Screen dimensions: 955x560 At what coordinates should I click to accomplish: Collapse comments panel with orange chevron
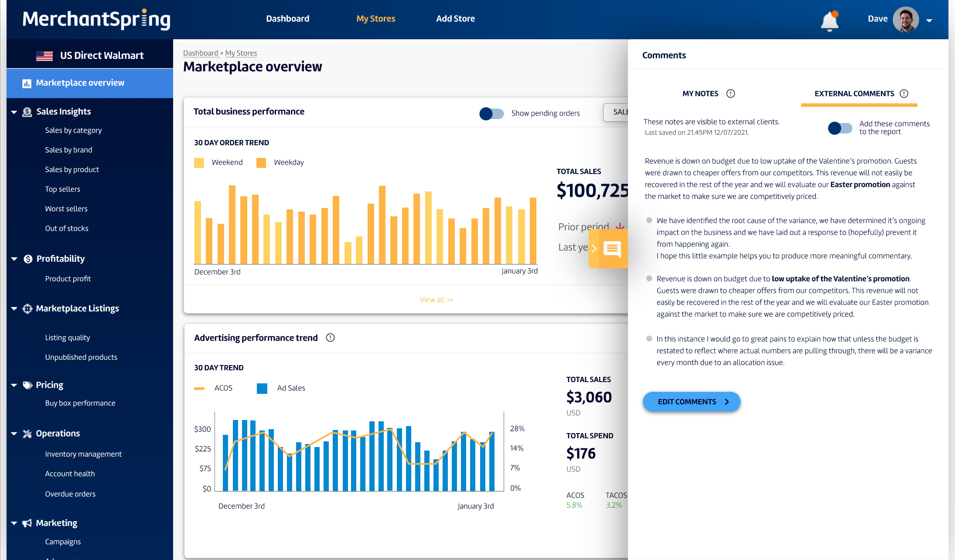594,249
